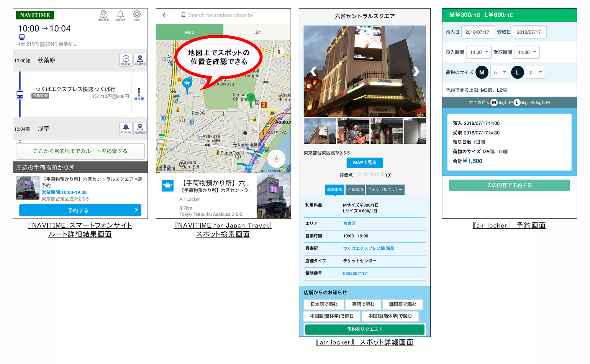The width and height of the screenshot is (590, 364).
Task: Tap the back arrow in spot search
Action: pos(165,15)
